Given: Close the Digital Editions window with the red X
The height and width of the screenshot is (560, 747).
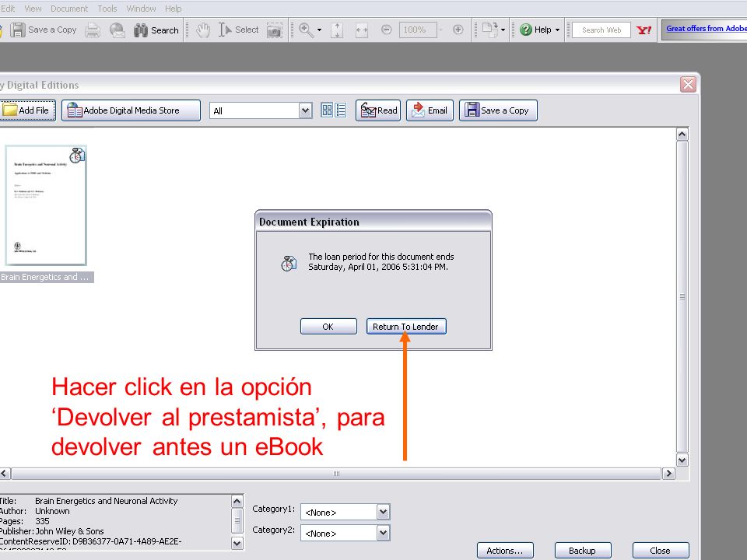Looking at the screenshot, I should [688, 85].
